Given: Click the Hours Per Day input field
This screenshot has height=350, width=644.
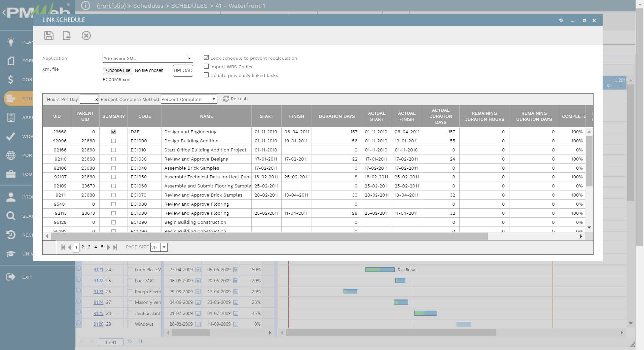Looking at the screenshot, I should click(90, 99).
